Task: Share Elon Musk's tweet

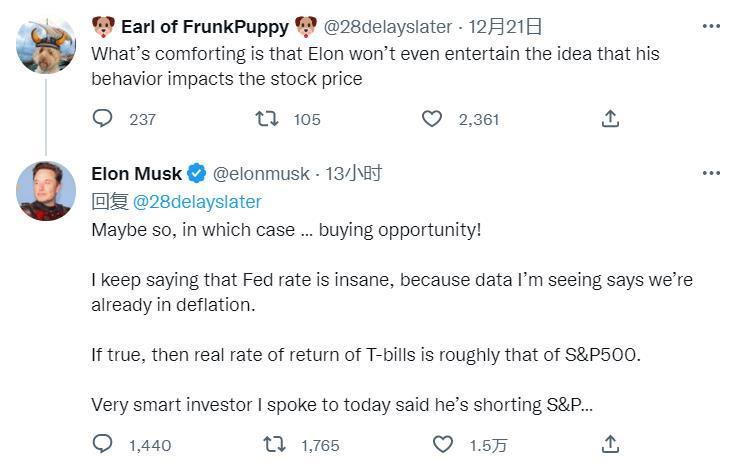Action: (610, 443)
